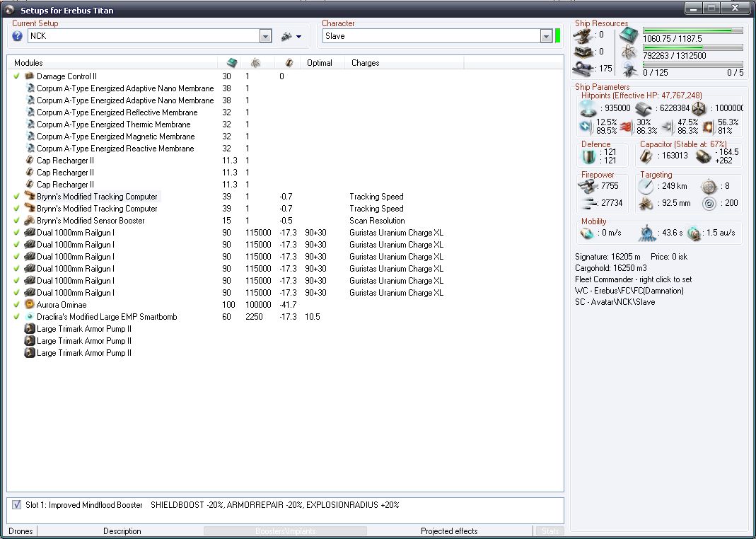Click the capacitor column header icon
Image resolution: width=756 pixels, height=539 pixels.
coord(289,63)
